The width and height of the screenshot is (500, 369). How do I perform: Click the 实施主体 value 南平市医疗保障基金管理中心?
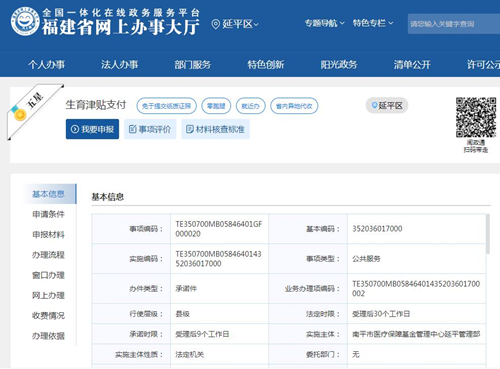(416, 334)
